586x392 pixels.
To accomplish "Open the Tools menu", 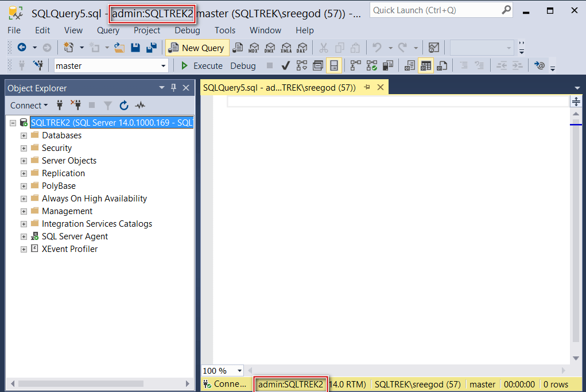I will (225, 30).
